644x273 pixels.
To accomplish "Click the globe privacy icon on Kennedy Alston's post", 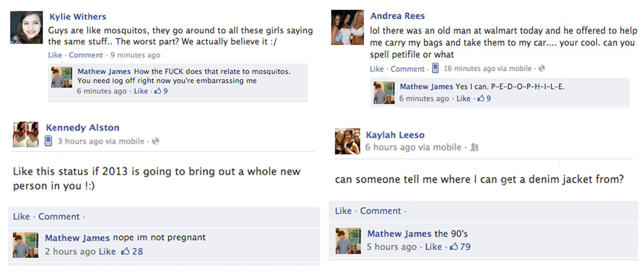I will pos(155,142).
